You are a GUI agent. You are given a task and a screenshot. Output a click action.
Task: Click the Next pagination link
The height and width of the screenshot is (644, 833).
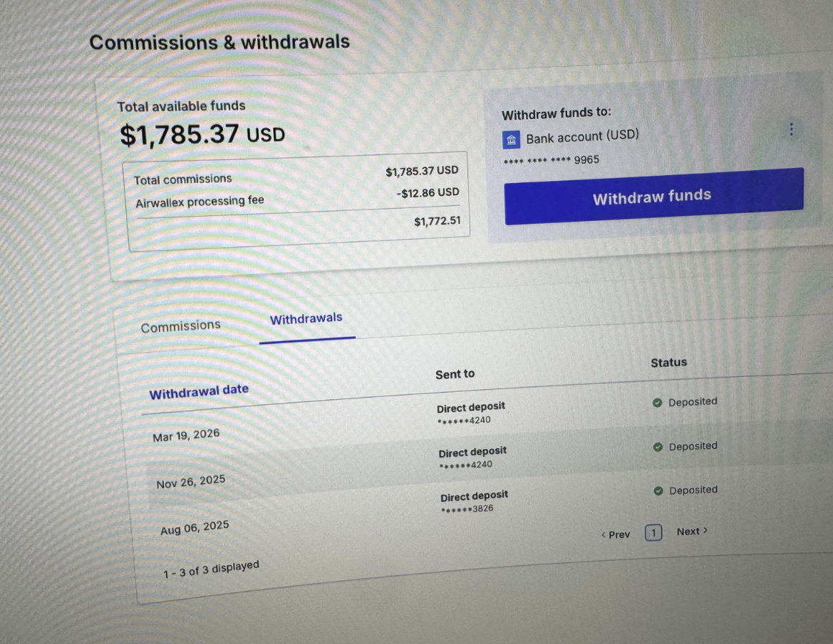[x=688, y=531]
